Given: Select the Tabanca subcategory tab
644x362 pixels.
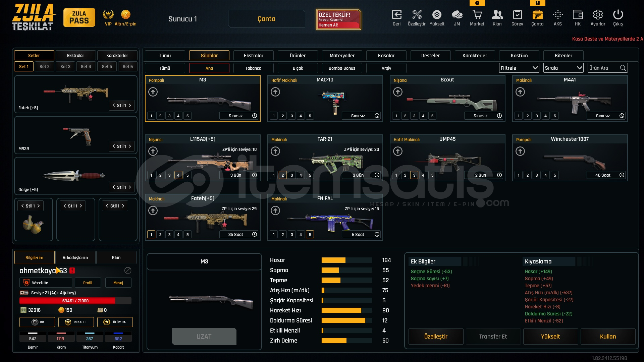Looking at the screenshot, I should [x=253, y=68].
